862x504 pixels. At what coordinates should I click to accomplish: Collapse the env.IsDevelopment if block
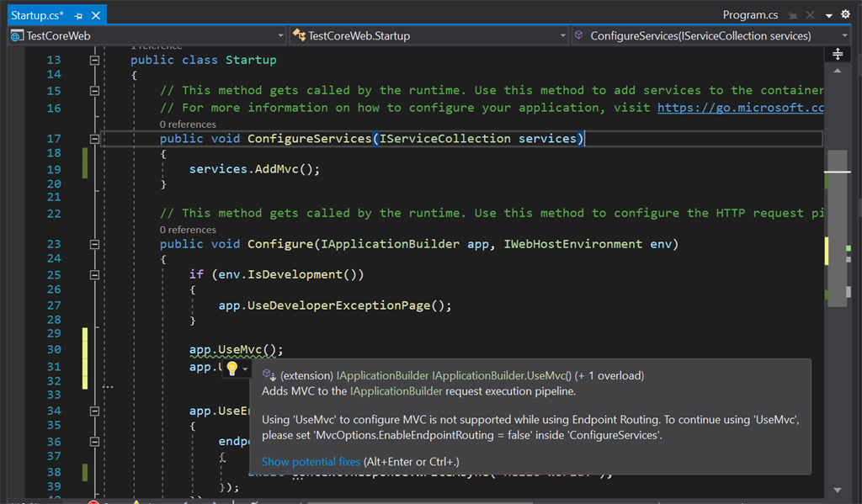(x=94, y=275)
